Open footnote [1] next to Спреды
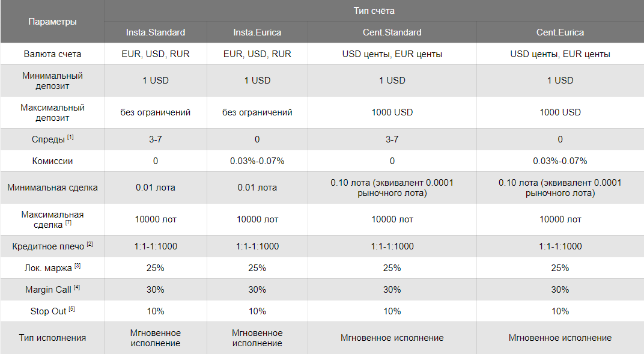The height and width of the screenshot is (354, 644). point(70,138)
